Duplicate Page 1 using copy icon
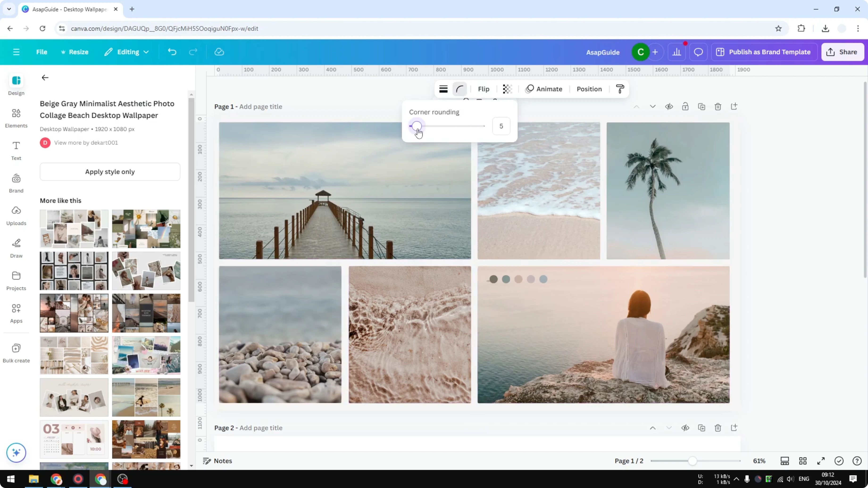The width and height of the screenshot is (868, 488). [x=702, y=106]
